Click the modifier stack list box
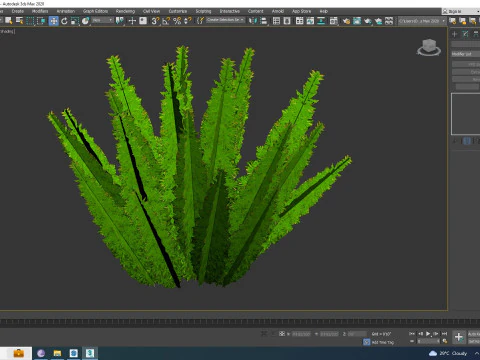The image size is (480, 360). (466, 114)
